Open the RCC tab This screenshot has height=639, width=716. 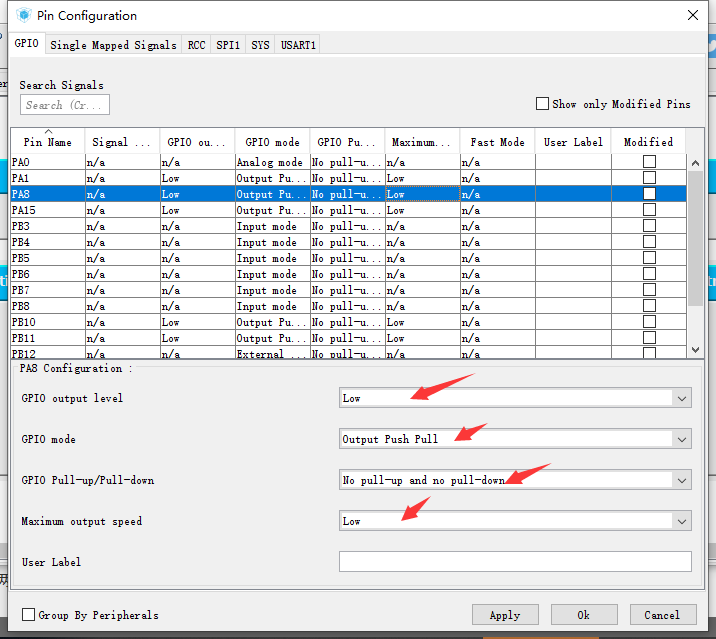pos(196,45)
